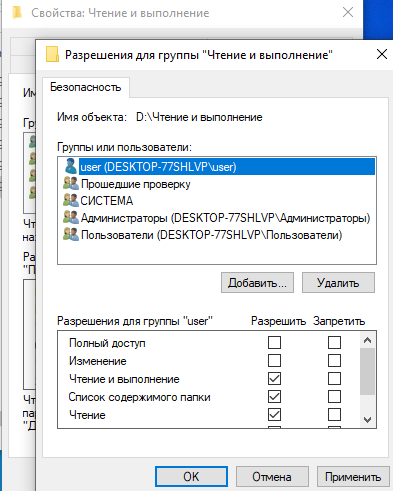Select user (DESKTOP-77SHLVP\user) in the list
This screenshot has width=393, height=491.
pos(227,166)
